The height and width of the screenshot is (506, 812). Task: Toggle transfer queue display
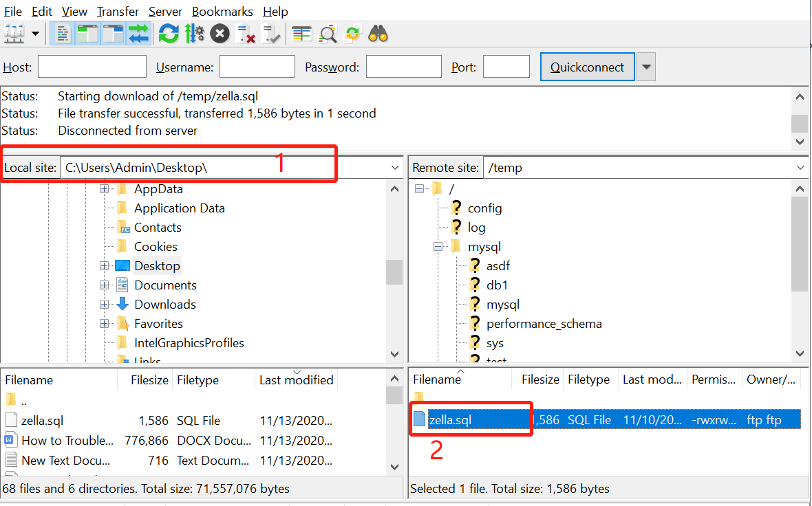138,33
